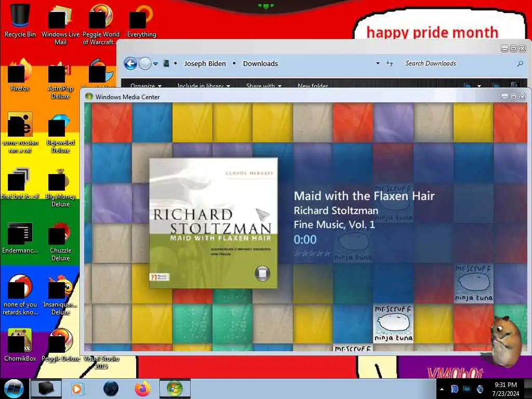This screenshot has height=399, width=532.
Task: Open Firefox from the taskbar
Action: click(142, 389)
